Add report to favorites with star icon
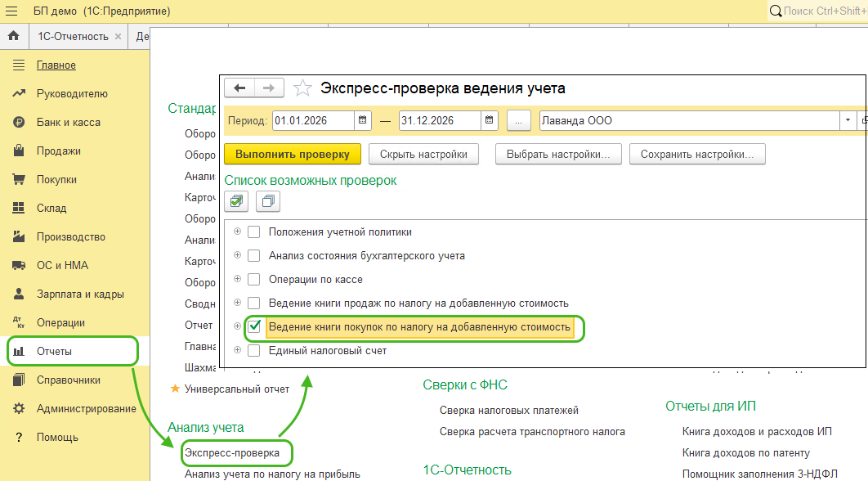This screenshot has height=481, width=868. click(x=302, y=88)
